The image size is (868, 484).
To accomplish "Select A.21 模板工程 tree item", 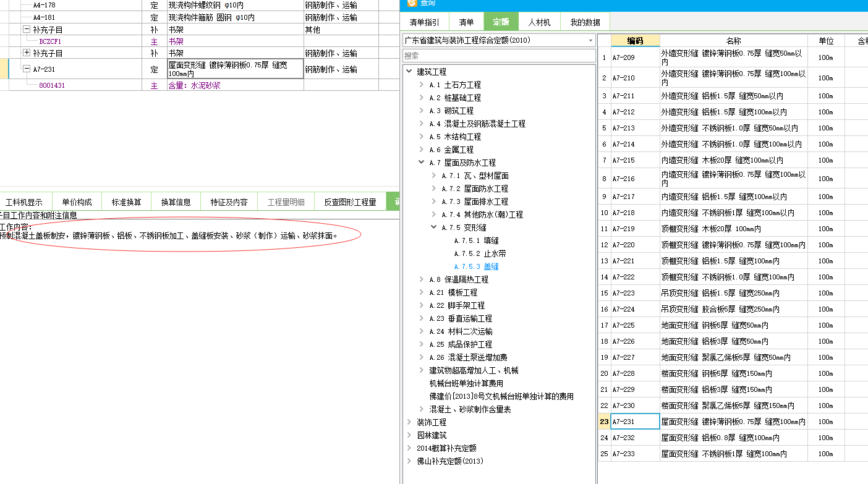I will coord(453,292).
